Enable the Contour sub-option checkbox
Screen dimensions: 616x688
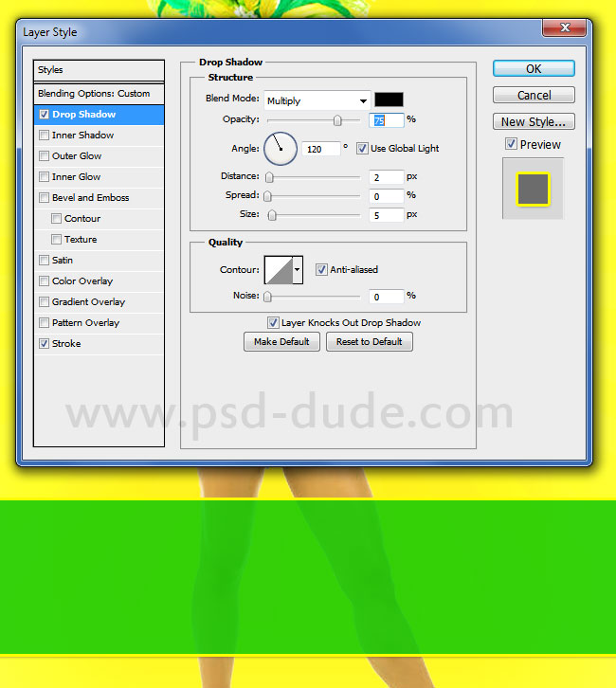[56, 219]
